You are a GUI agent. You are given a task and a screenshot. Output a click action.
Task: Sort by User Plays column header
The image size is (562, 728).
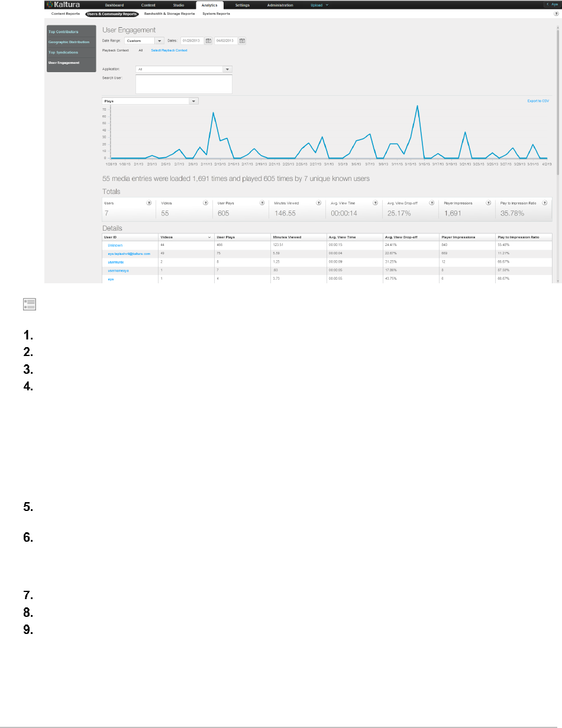[x=243, y=237]
